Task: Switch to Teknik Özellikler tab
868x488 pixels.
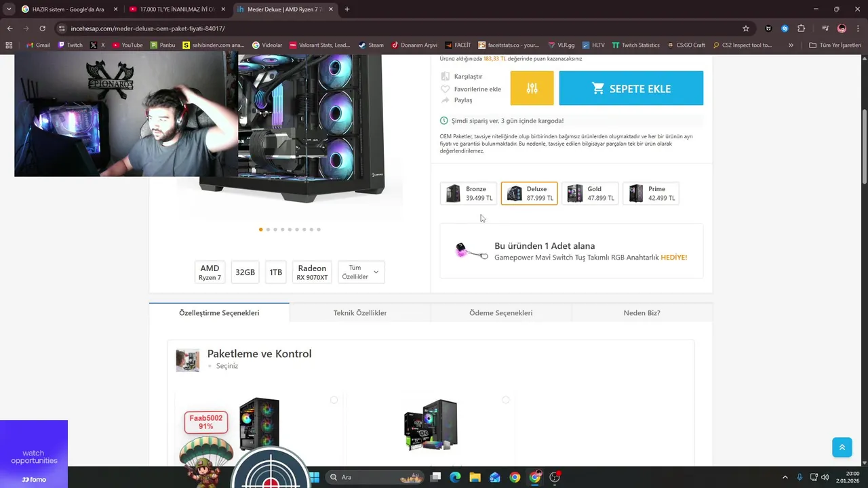Action: pyautogui.click(x=360, y=312)
